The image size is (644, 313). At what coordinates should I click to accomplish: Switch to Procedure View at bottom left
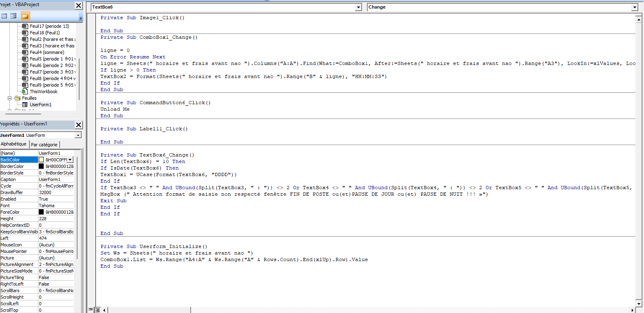pos(91,310)
